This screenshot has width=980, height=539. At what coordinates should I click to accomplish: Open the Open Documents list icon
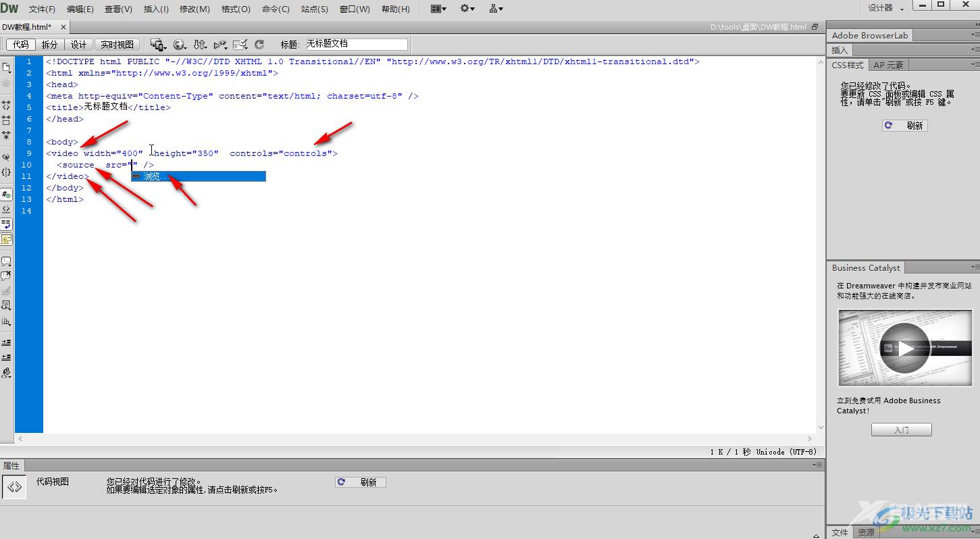(x=6, y=68)
